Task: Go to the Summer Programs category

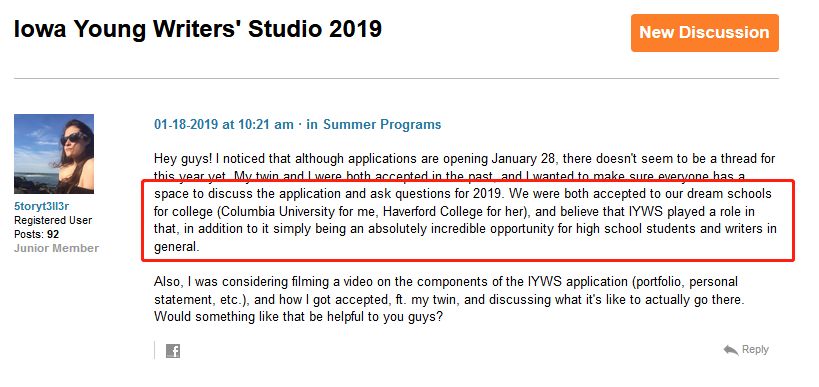Action: 382,125
